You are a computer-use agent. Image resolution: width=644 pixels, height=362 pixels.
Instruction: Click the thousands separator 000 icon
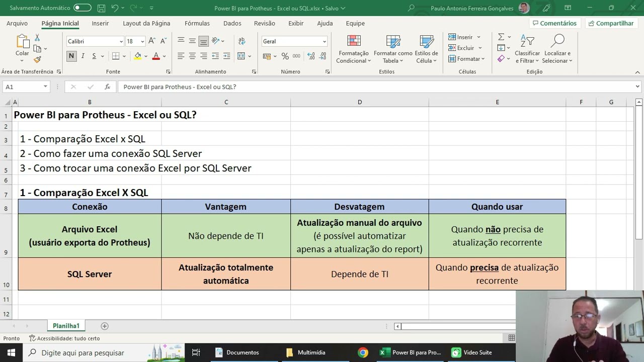(x=296, y=56)
